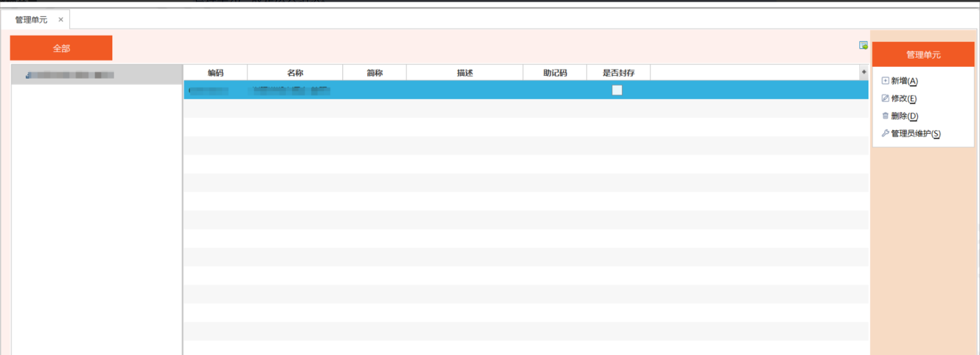Click the 新增(A) plus icon
Screen dimensions: 980x355
[885, 81]
